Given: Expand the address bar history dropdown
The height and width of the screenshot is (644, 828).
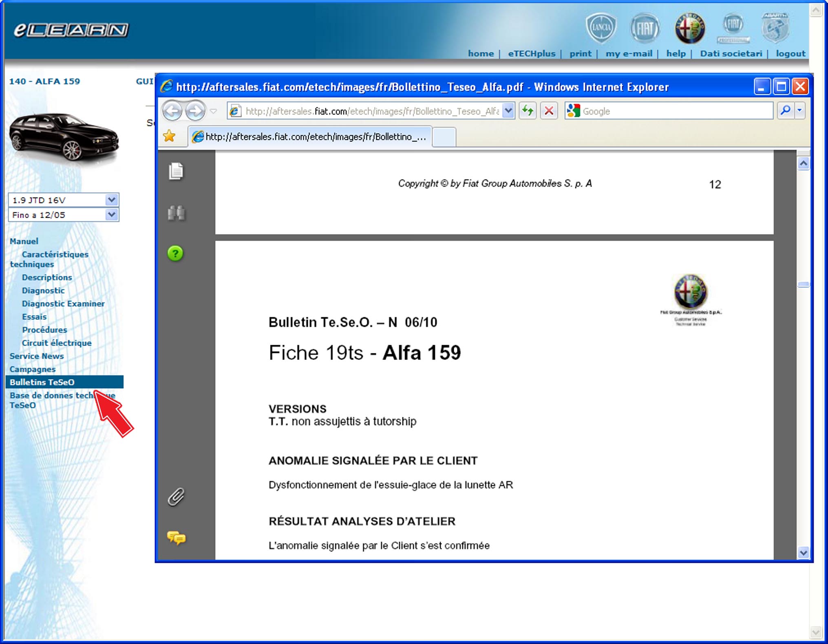Looking at the screenshot, I should (x=508, y=111).
